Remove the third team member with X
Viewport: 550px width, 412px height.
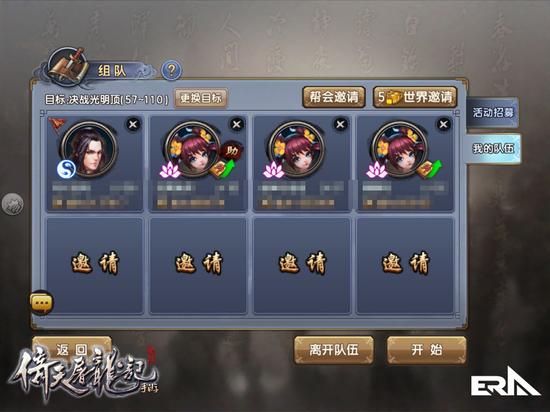[x=340, y=124]
